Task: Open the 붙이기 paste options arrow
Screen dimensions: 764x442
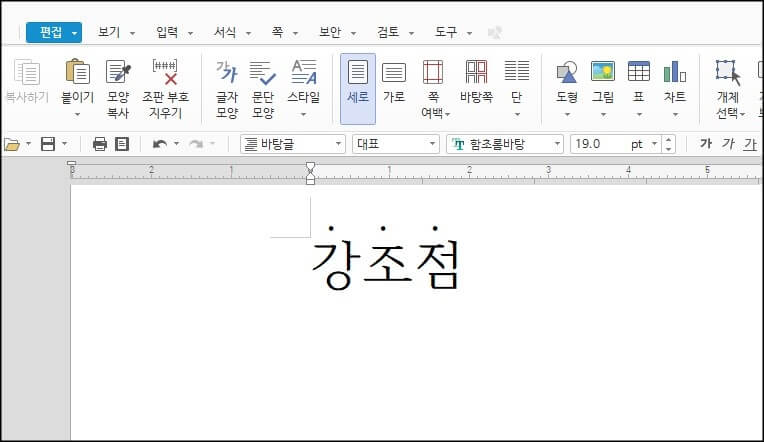Action: coord(77,115)
